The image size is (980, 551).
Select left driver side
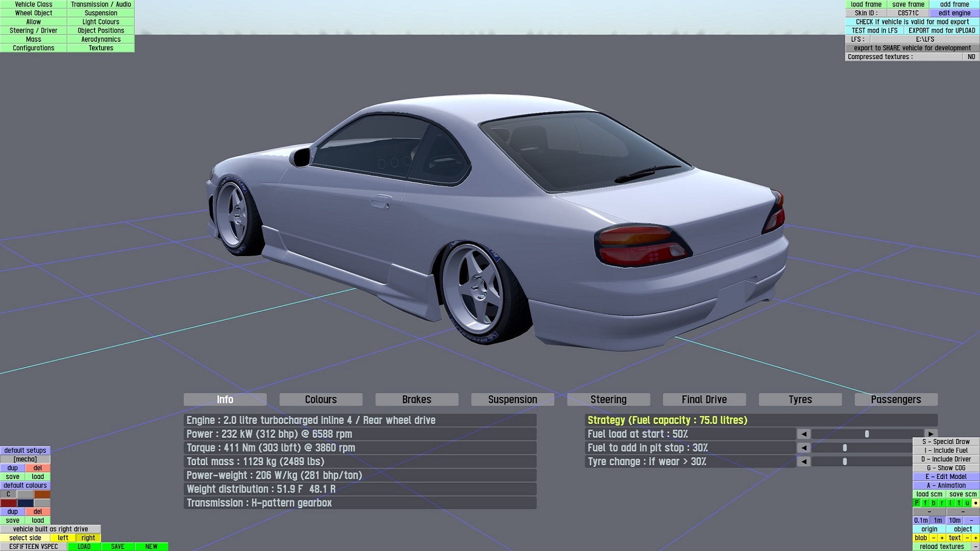63,538
